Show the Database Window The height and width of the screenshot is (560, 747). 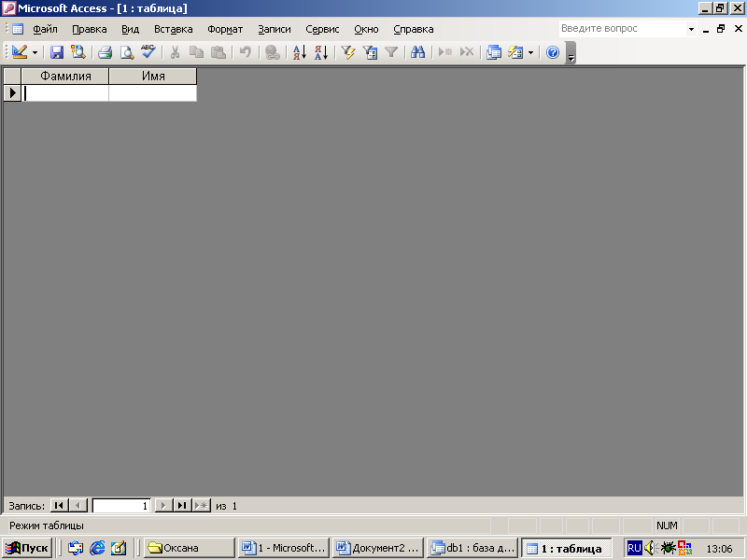tap(494, 52)
